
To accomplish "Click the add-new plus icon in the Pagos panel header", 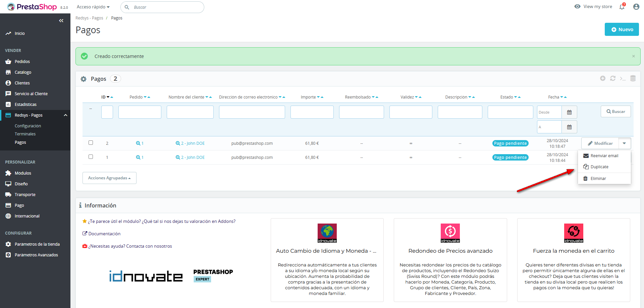I will 603,78.
